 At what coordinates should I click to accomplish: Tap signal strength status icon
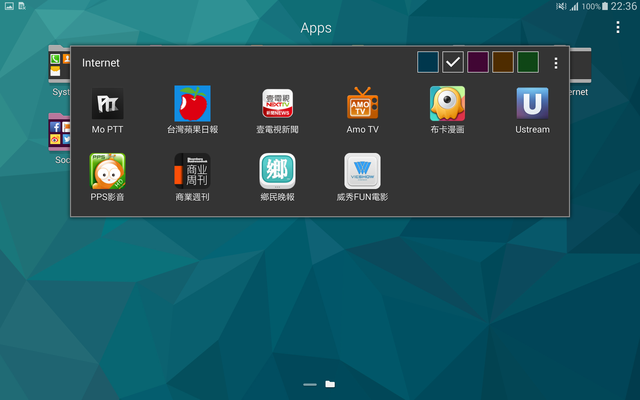(574, 6)
